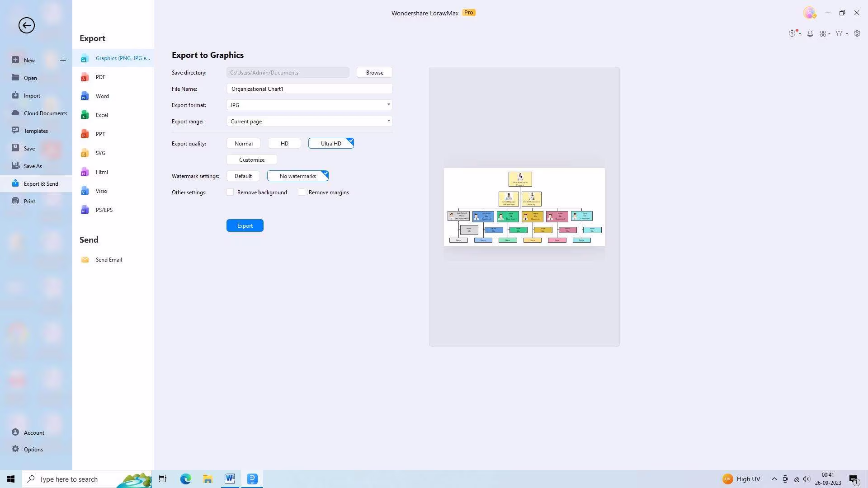This screenshot has width=868, height=488.
Task: Open the settings gear at top right
Action: 857,33
